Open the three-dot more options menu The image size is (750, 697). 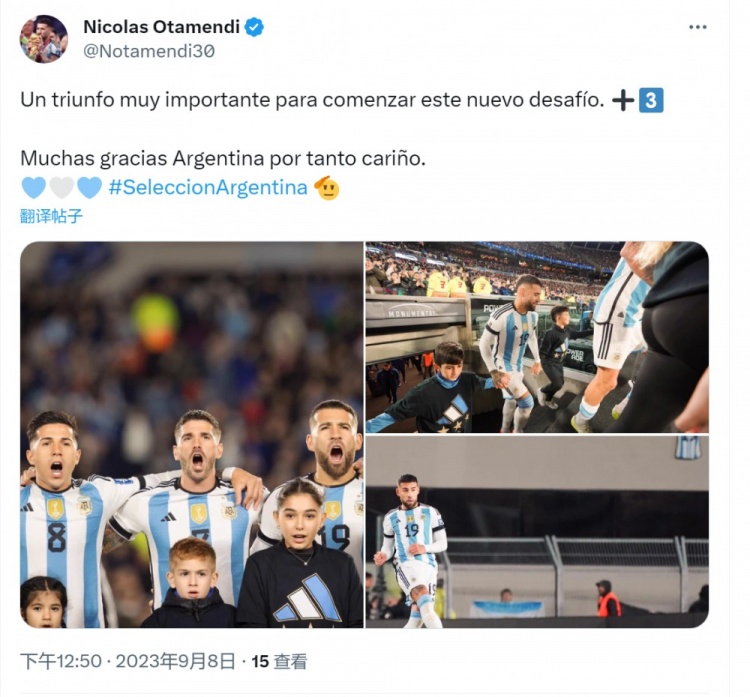pos(697,27)
